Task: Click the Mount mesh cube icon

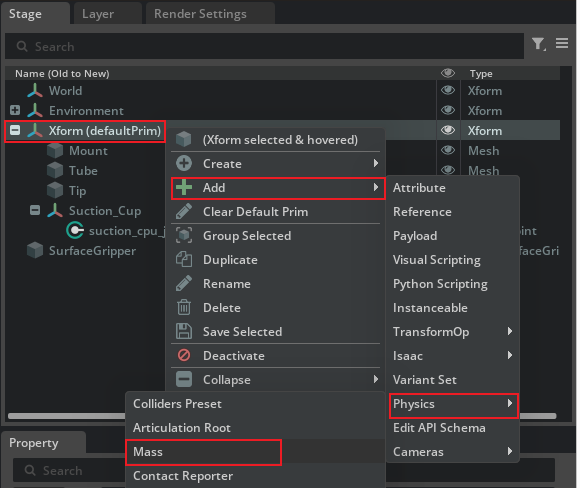Action: (55, 151)
